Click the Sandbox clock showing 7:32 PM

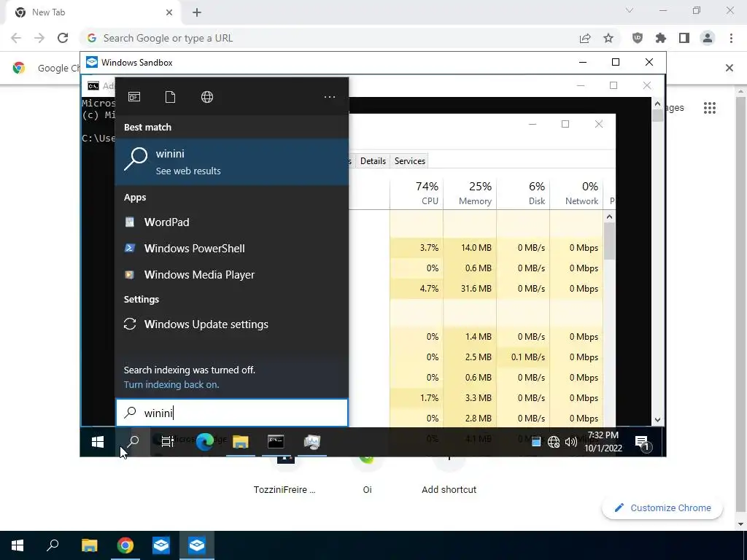pyautogui.click(x=603, y=441)
